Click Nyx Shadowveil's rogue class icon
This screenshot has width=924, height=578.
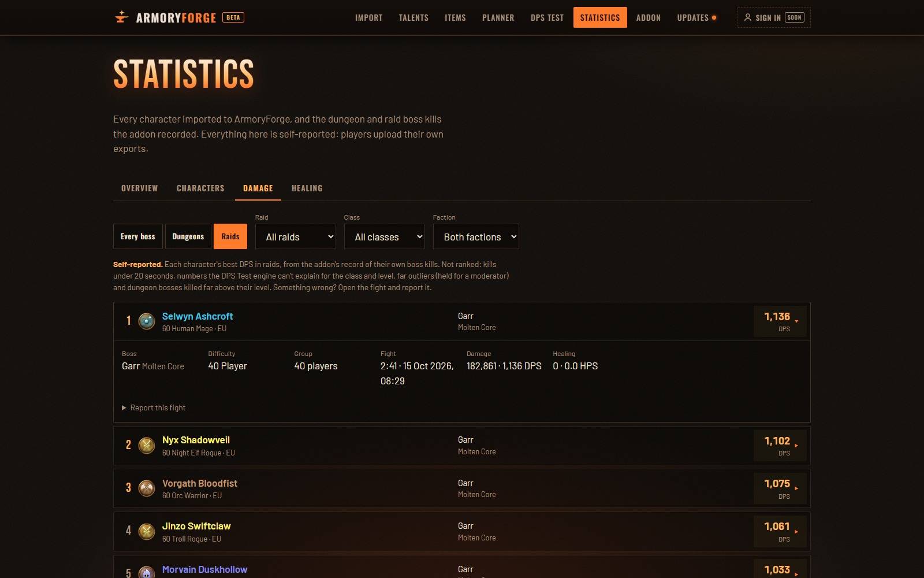147,445
